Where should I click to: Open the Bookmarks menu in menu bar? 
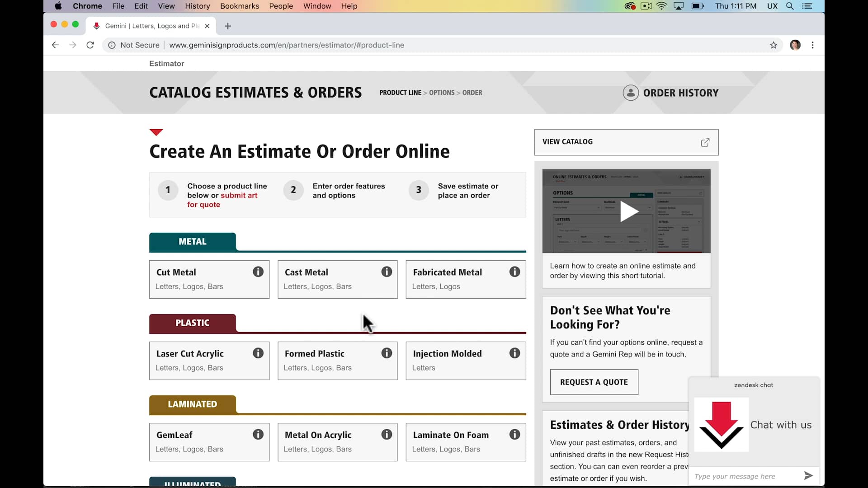pyautogui.click(x=239, y=6)
